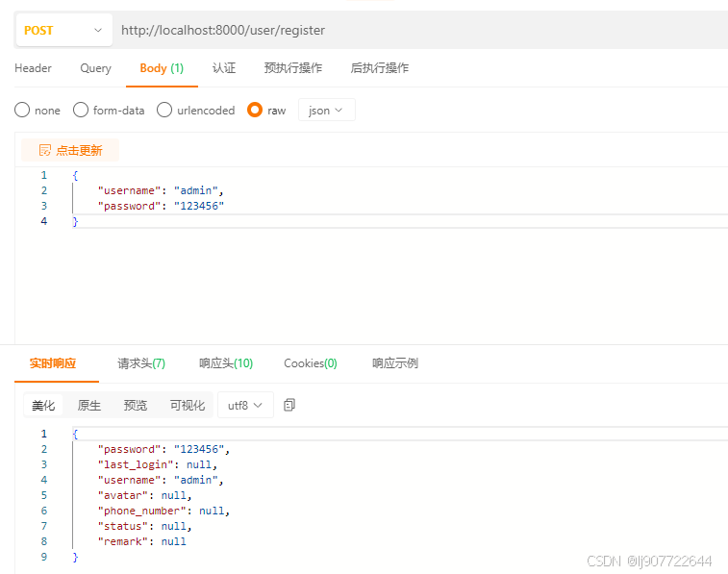Open the 认证 auth tab
The height and width of the screenshot is (574, 728).
(224, 68)
